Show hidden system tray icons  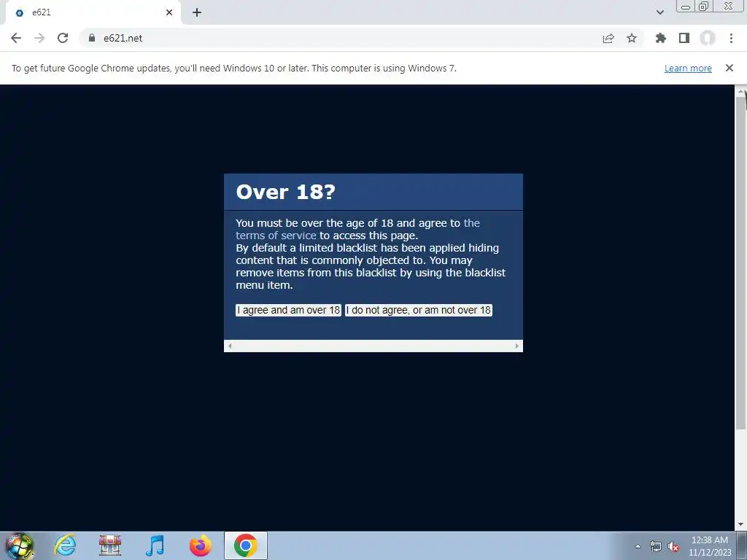(x=638, y=546)
